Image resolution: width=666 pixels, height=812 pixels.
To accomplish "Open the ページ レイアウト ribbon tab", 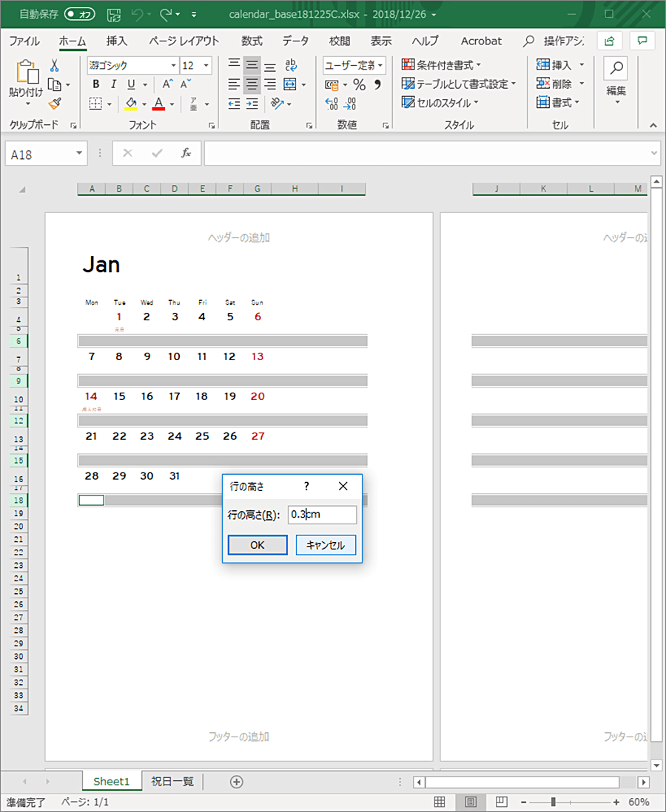I will tap(184, 41).
